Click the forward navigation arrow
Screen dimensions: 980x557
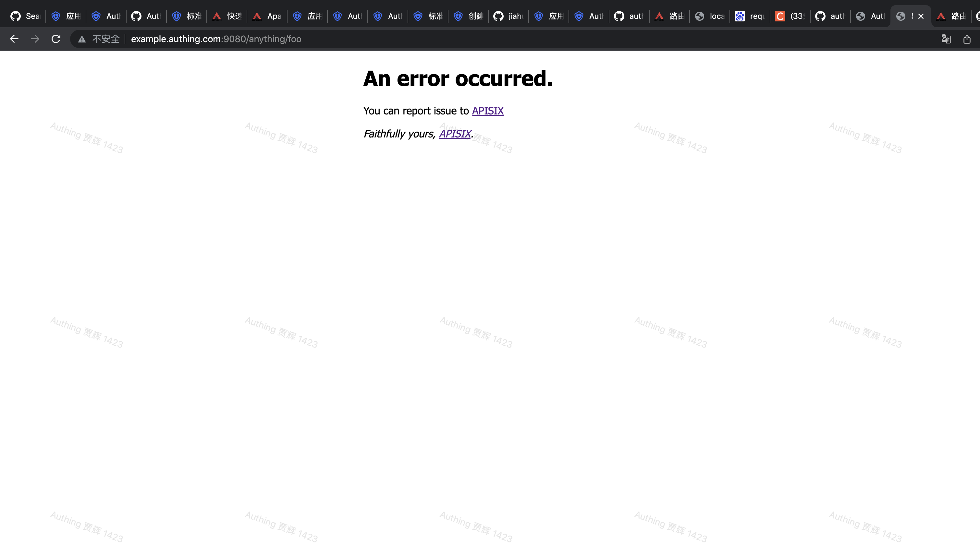click(35, 39)
